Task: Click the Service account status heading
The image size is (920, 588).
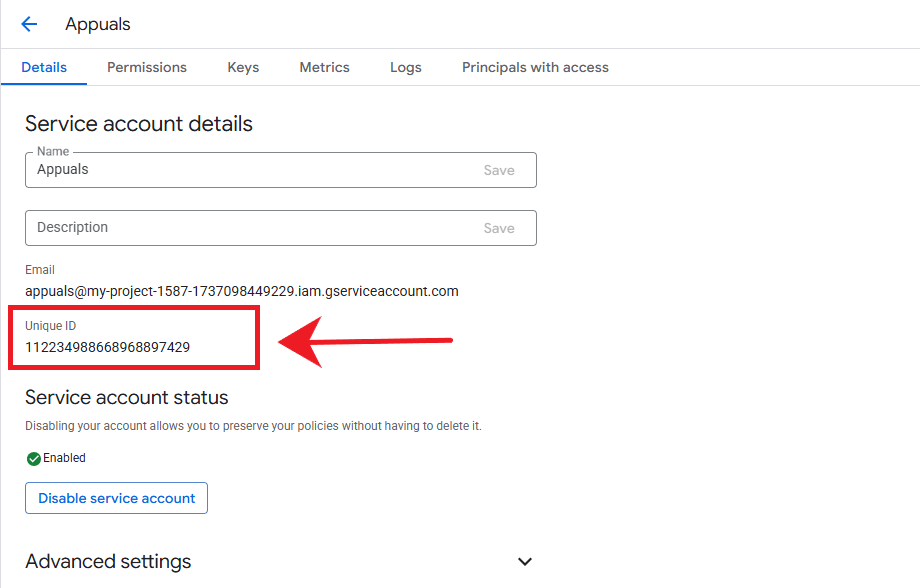Action: pyautogui.click(x=127, y=397)
